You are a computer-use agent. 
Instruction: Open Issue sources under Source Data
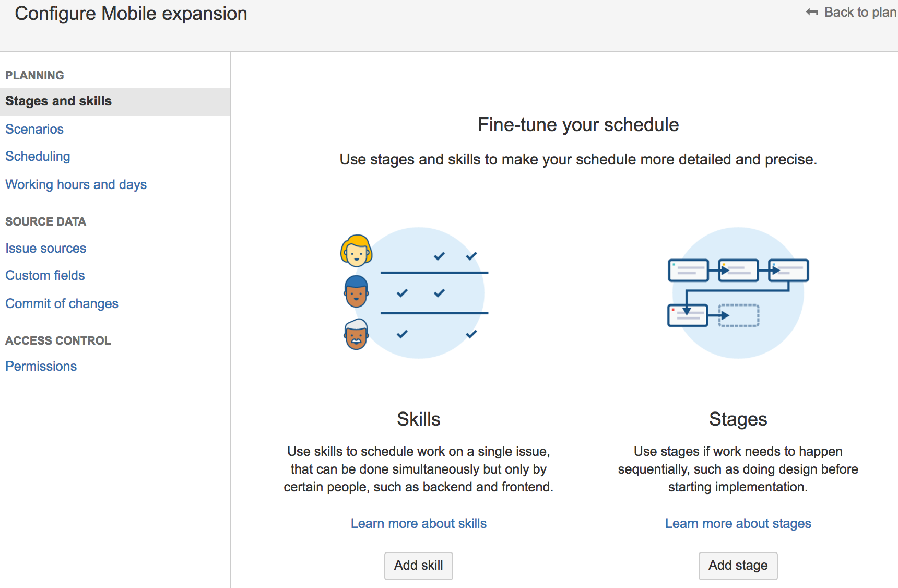click(46, 249)
